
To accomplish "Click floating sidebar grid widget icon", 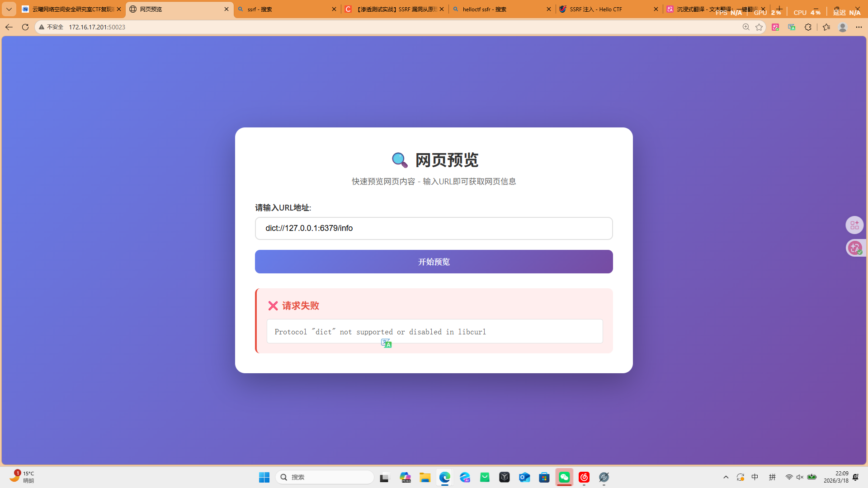I will [x=854, y=225].
